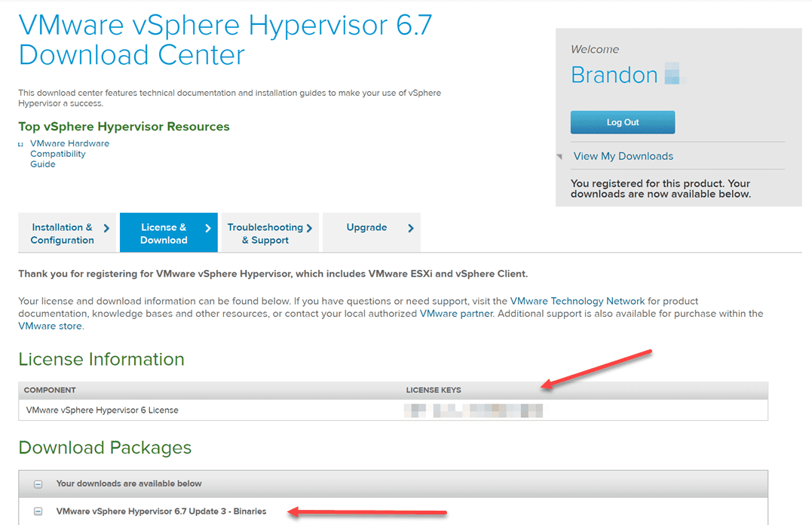Click the small triangle beside View My Downloads
Screen dimensions: 812x525
point(560,157)
